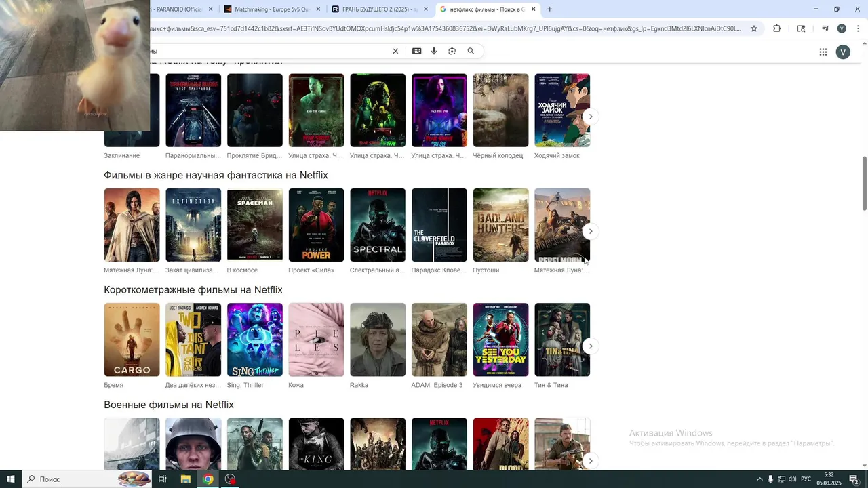Viewport: 868px width, 488px height.
Task: Start voice search with microphone icon
Action: click(433, 52)
